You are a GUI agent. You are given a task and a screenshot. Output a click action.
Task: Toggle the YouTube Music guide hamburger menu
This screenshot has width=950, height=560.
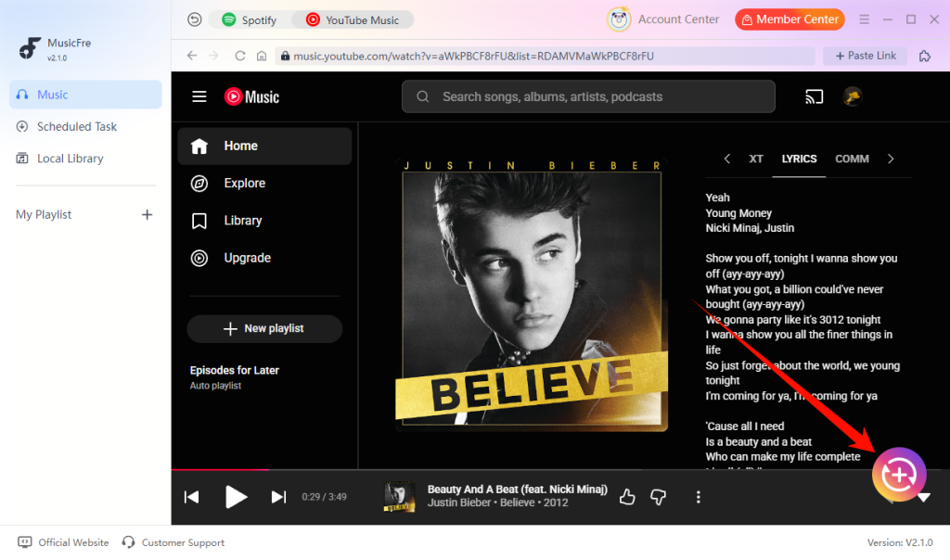pyautogui.click(x=199, y=96)
